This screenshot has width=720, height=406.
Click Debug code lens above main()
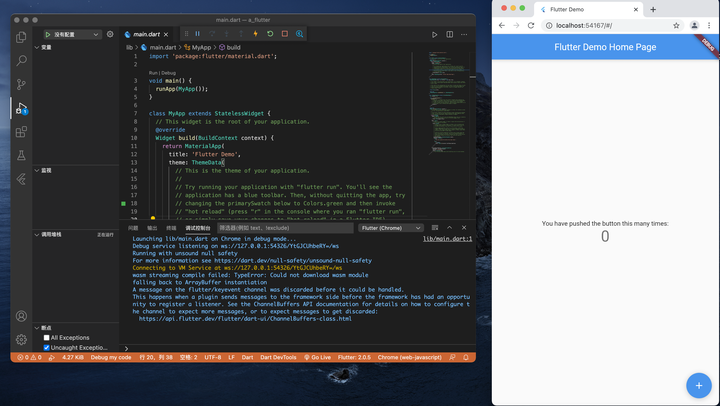[x=169, y=73]
